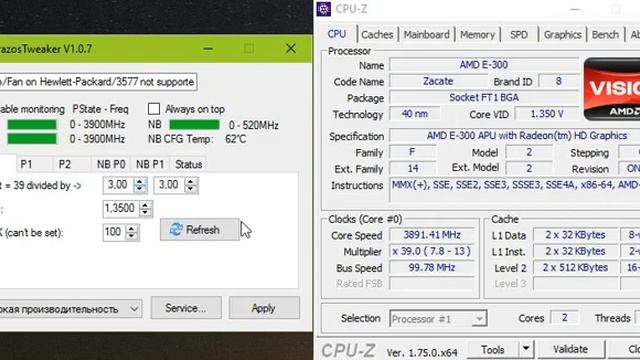The width and height of the screenshot is (640, 360).
Task: Click the Refresh button
Action: 200,230
